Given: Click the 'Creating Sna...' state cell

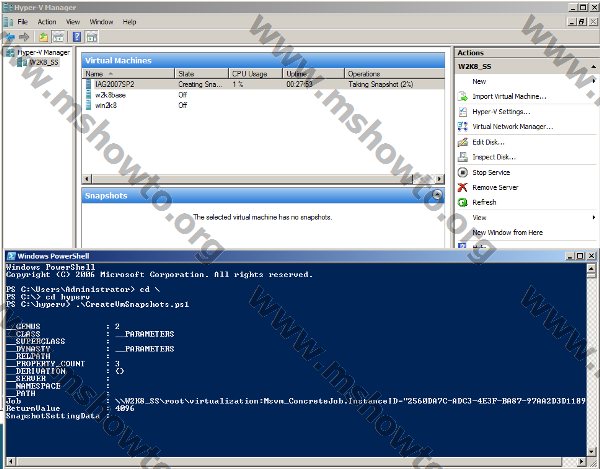Looking at the screenshot, I should pos(200,84).
